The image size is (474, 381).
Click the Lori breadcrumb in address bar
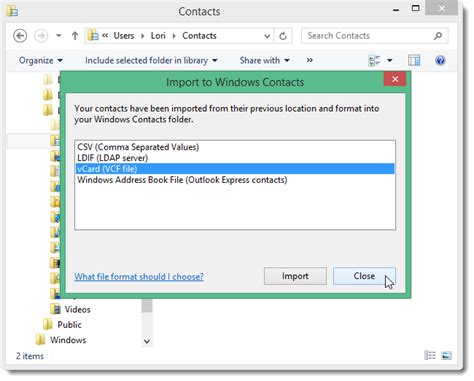pos(158,36)
